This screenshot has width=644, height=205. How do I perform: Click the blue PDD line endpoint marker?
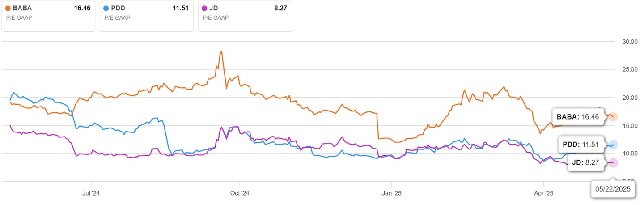point(613,145)
